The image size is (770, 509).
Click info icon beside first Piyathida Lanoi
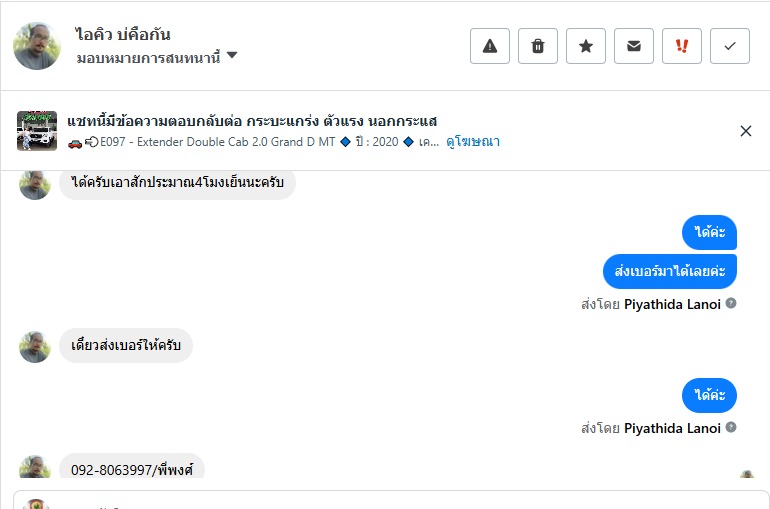point(731,303)
